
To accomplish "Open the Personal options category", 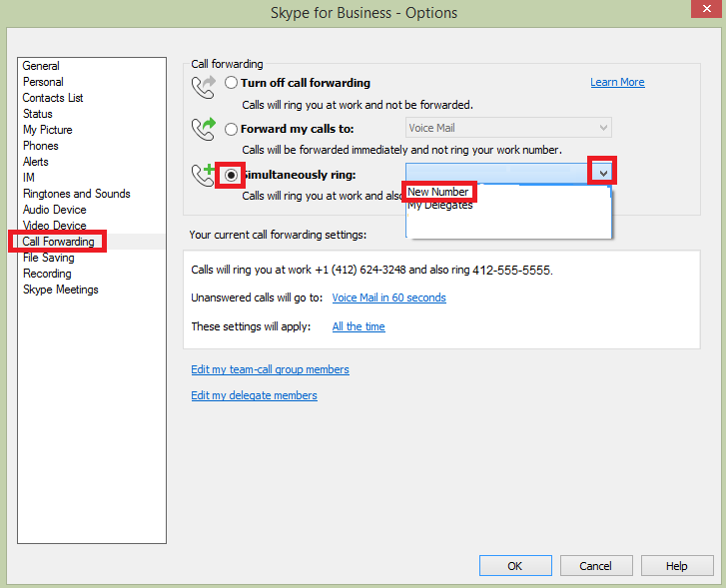I will tap(43, 82).
